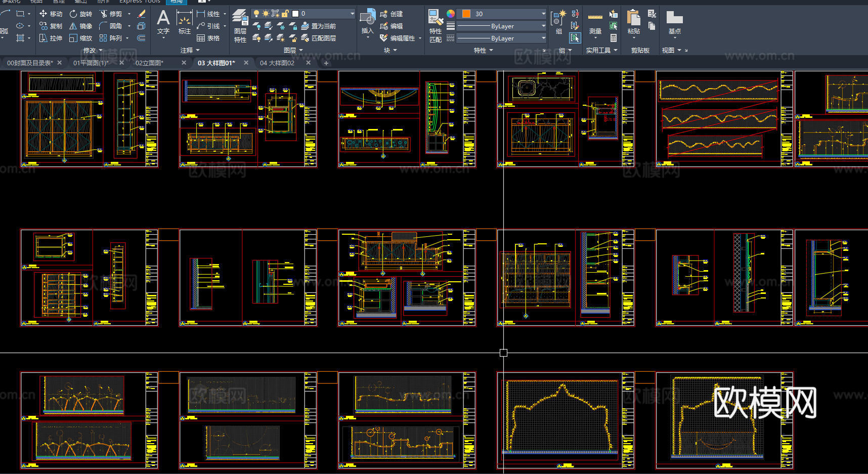Toggle layer 0 freeze sun icon

click(266, 14)
